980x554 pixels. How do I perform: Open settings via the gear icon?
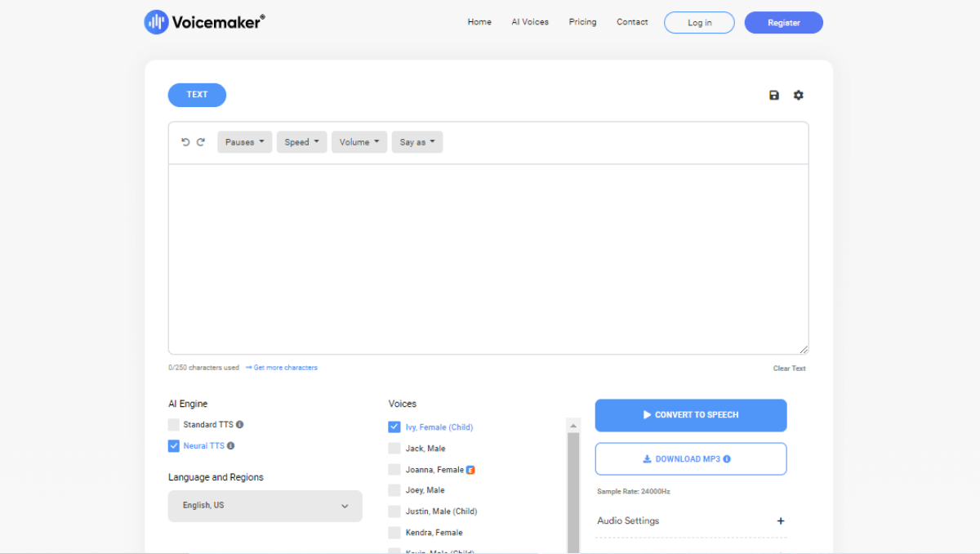coord(798,95)
